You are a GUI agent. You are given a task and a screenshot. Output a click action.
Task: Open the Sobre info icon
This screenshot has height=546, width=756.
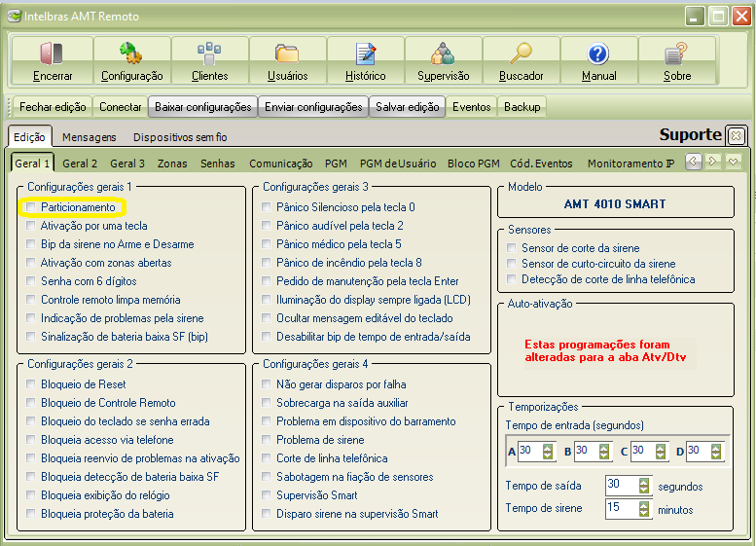tap(676, 54)
